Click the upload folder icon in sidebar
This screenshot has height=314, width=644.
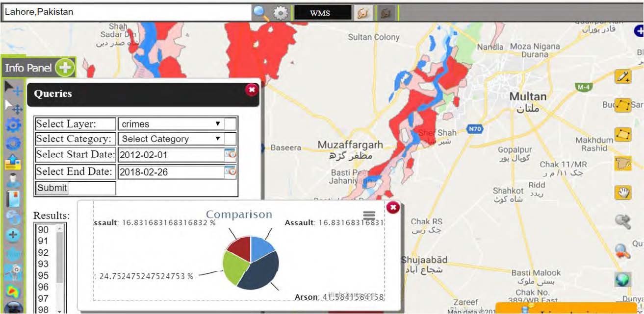point(13,162)
